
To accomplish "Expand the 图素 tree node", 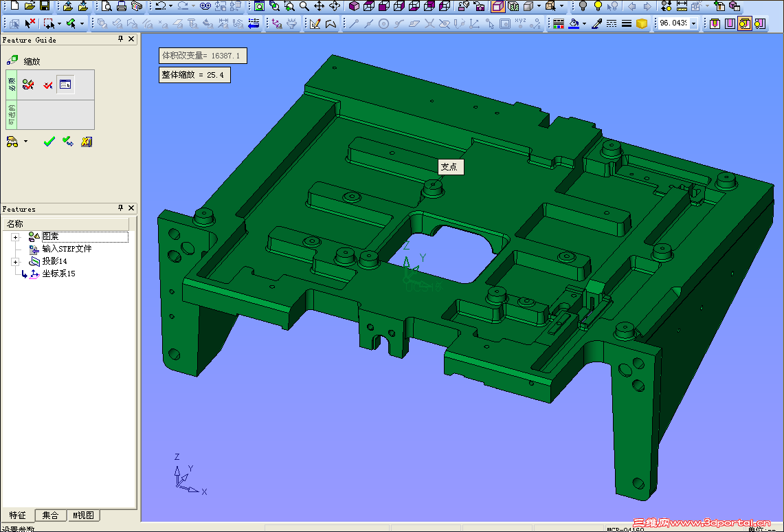I will pyautogui.click(x=16, y=237).
